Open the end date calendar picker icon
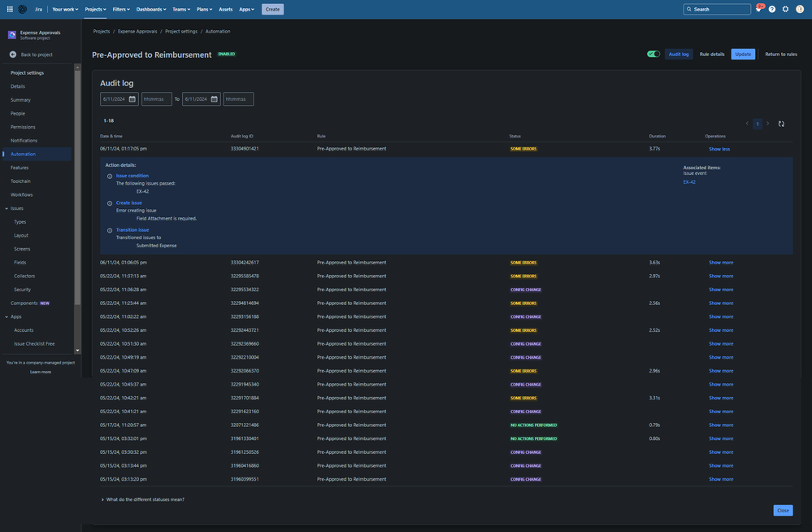 (214, 99)
